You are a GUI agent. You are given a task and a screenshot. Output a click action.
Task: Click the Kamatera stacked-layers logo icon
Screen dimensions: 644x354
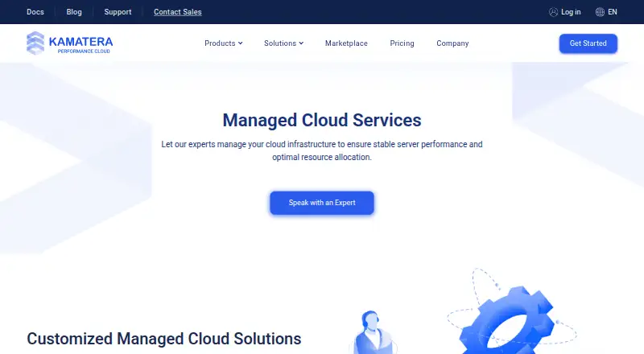(x=35, y=43)
